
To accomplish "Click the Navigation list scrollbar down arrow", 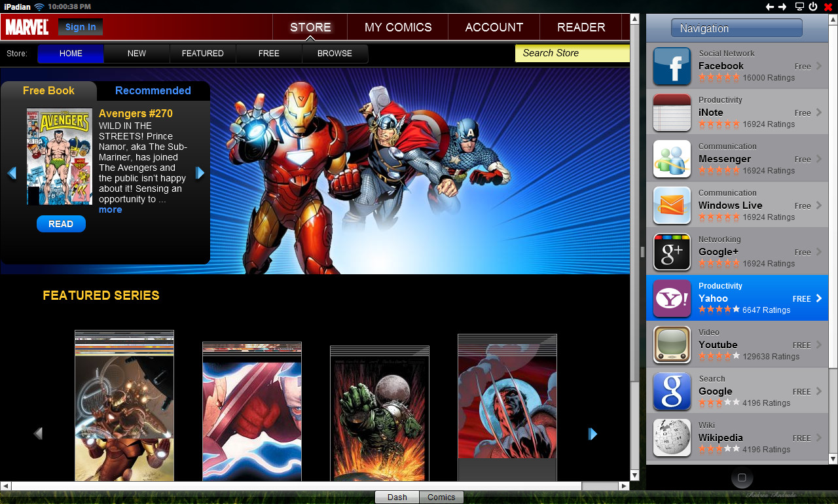I will [833, 459].
